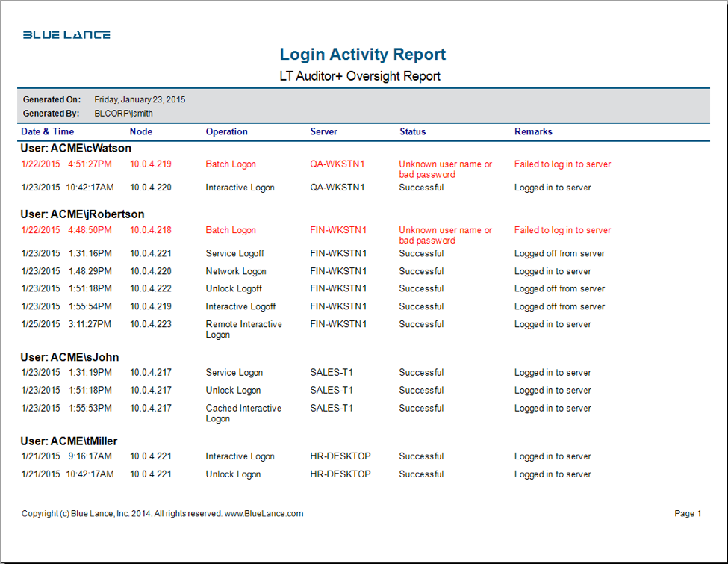
Task: Click the Generated By value BLCORP\jsmith
Action: 123,114
